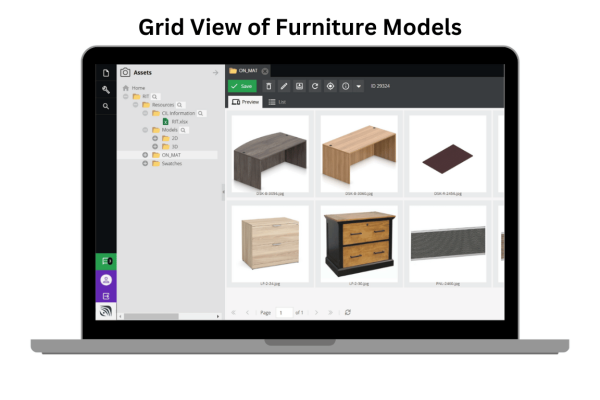Click the page number input field
Viewport: 600px width, 400px height.
click(281, 312)
